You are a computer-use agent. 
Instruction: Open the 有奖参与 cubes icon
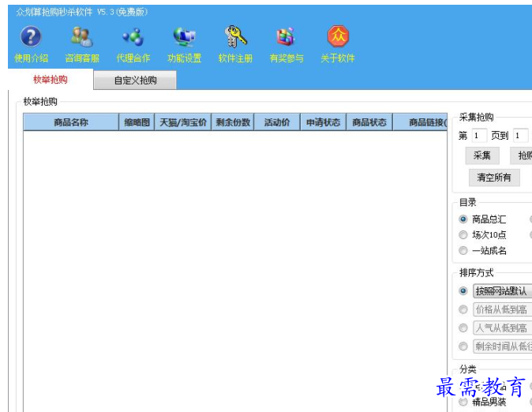tap(286, 36)
